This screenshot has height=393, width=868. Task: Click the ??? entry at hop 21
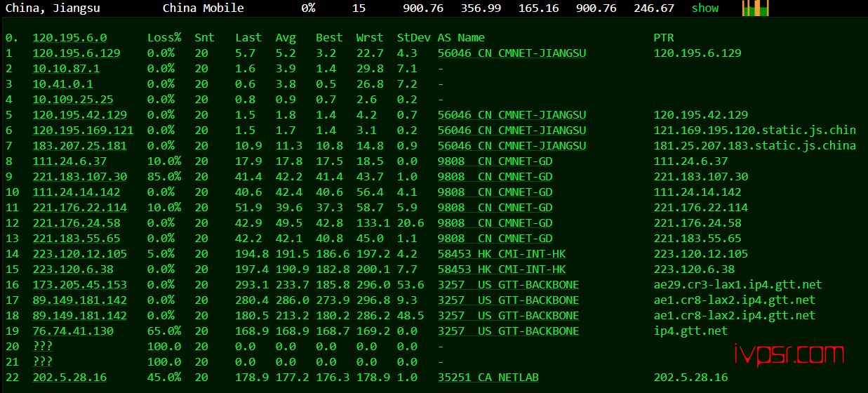43,362
